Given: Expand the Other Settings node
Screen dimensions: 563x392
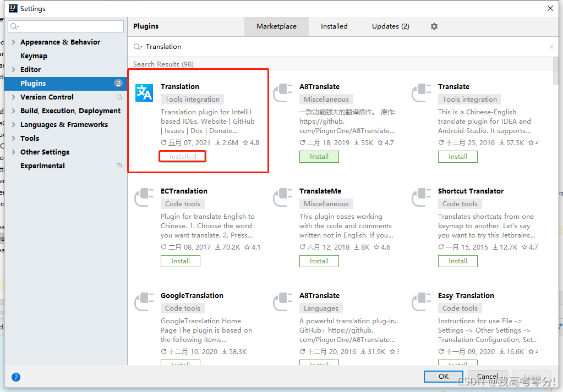Looking at the screenshot, I should click(13, 152).
